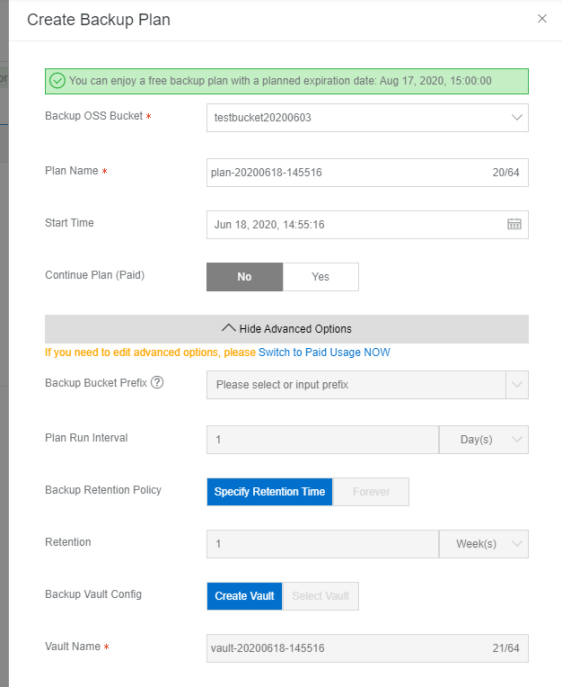562x693 pixels.
Task: Open the Week(s) retention unit dropdown
Action: 484,544
